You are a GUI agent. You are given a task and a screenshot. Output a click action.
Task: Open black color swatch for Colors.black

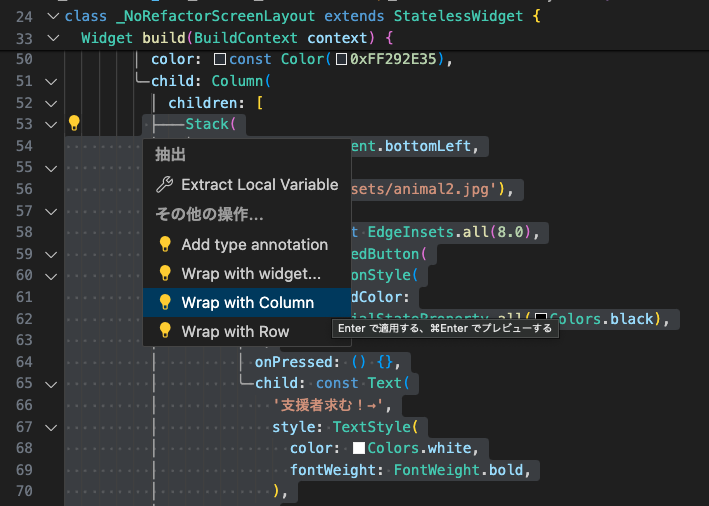(541, 318)
